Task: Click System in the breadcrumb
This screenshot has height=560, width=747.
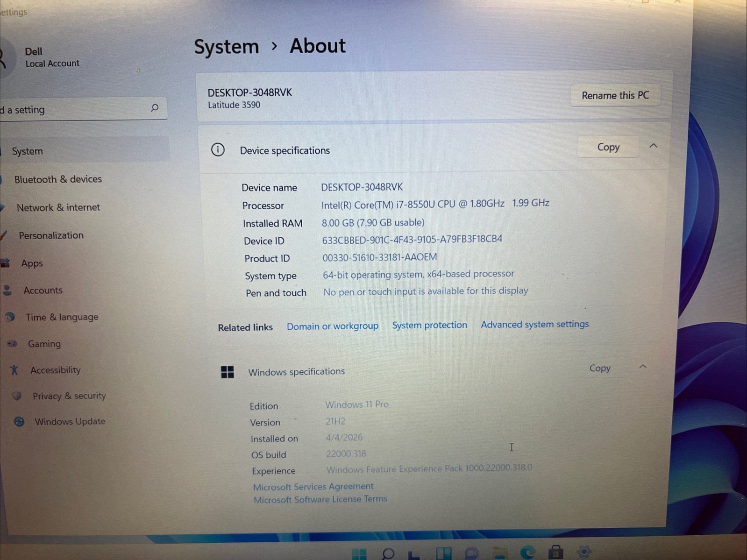Action: (x=227, y=47)
